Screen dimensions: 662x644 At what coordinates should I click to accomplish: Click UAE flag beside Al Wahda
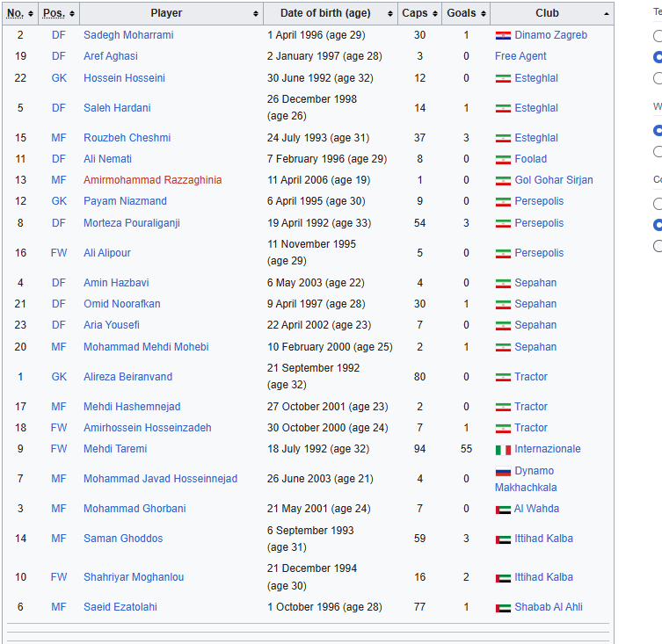point(503,510)
